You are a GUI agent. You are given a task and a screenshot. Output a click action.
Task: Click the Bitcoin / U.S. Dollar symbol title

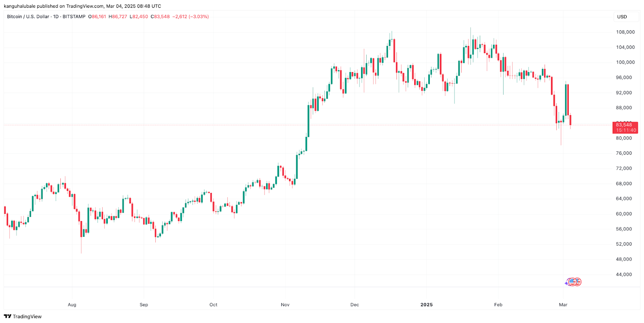[x=28, y=17]
